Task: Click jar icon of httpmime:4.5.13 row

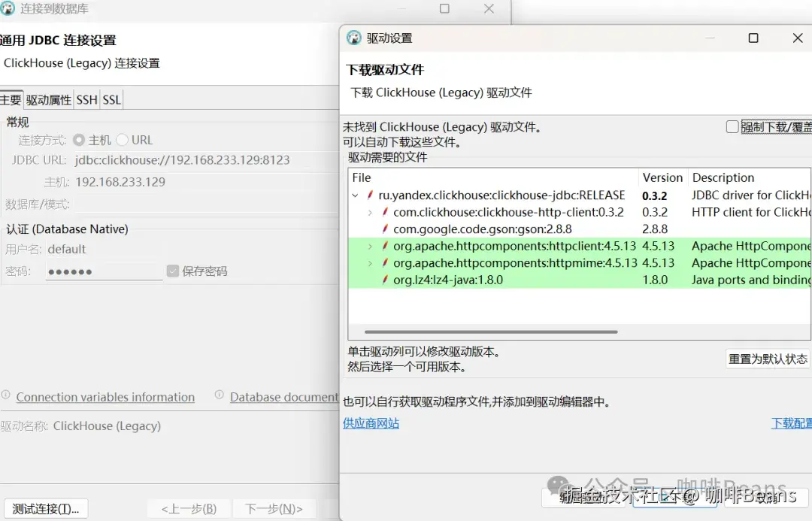Action: (x=385, y=263)
